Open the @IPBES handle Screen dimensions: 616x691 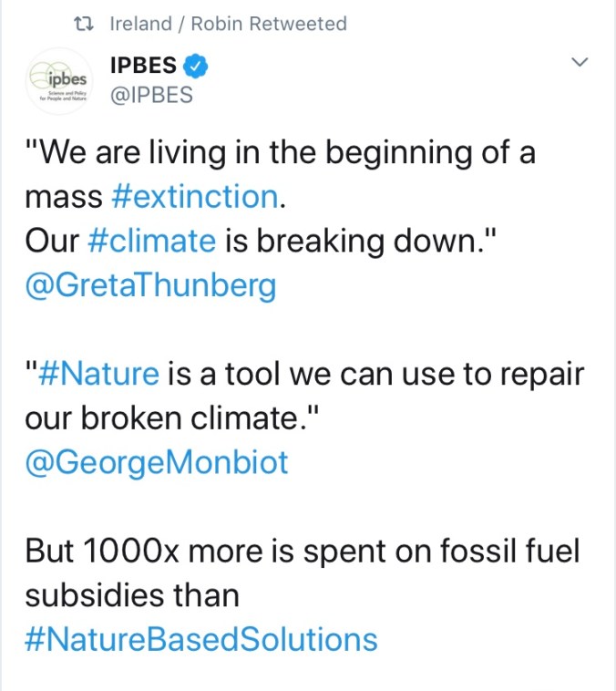pyautogui.click(x=151, y=94)
